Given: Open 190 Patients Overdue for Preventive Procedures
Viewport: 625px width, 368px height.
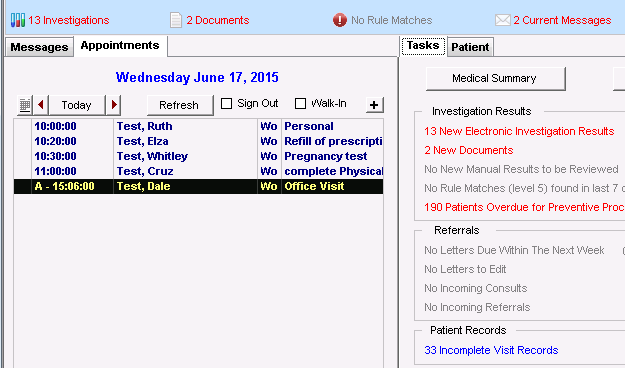Looking at the screenshot, I should (524, 207).
